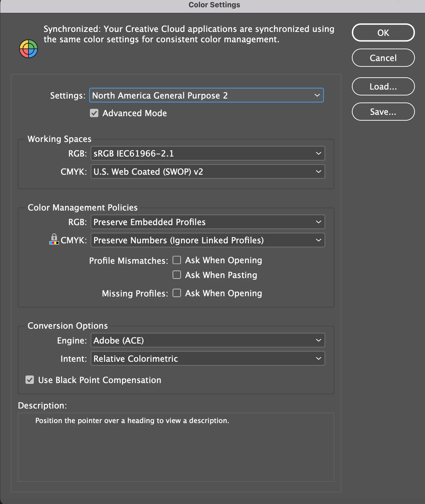Click the Load... button

coord(383,86)
